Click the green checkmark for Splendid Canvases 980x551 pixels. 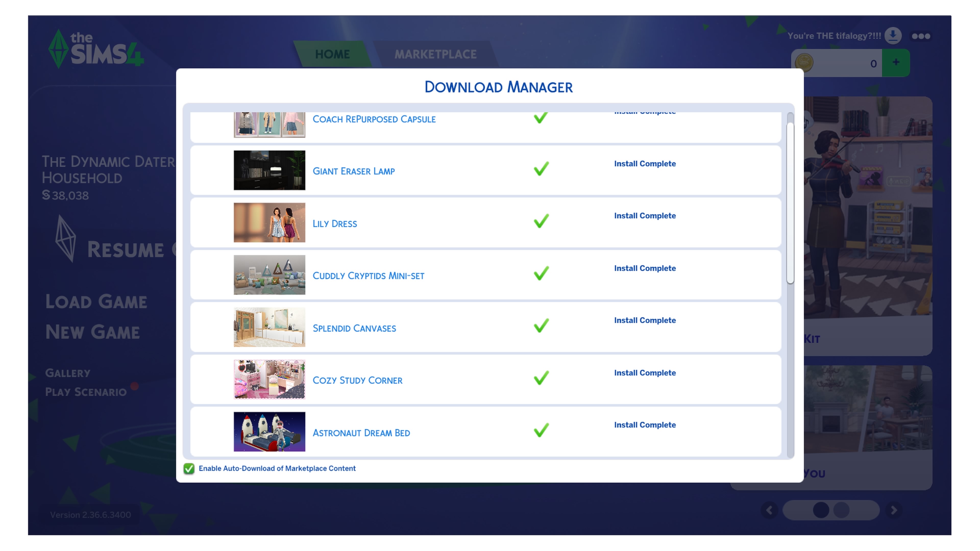pyautogui.click(x=541, y=325)
